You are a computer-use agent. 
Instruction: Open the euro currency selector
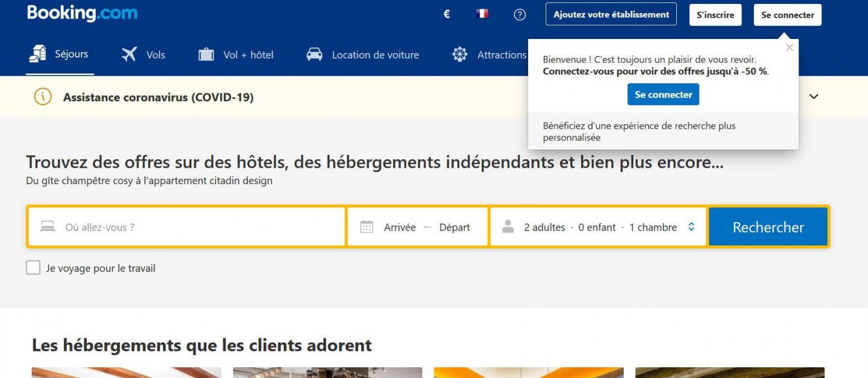point(447,15)
